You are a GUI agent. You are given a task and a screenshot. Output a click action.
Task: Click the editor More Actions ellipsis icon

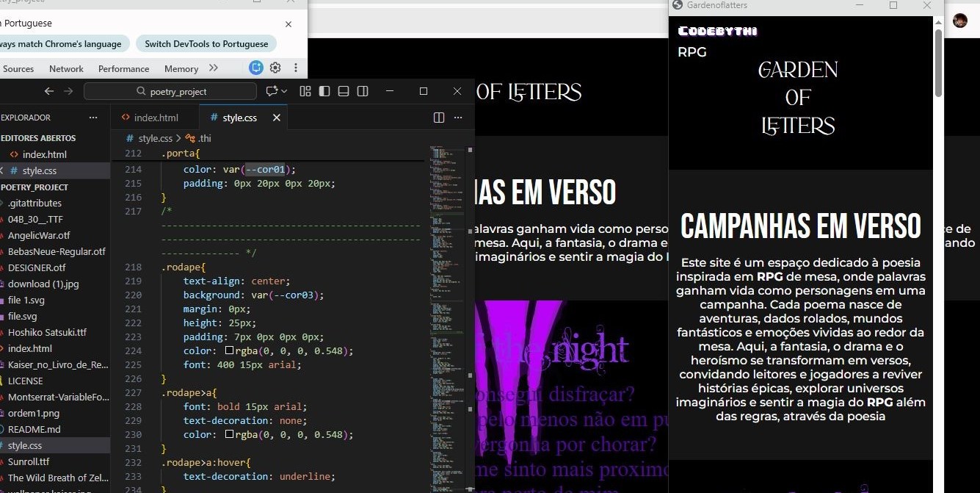[458, 118]
